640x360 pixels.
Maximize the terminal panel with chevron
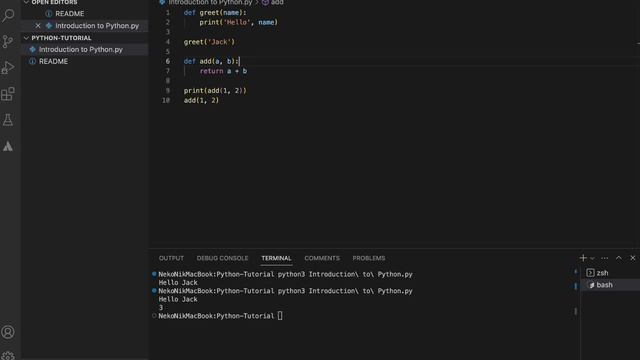pos(619,258)
